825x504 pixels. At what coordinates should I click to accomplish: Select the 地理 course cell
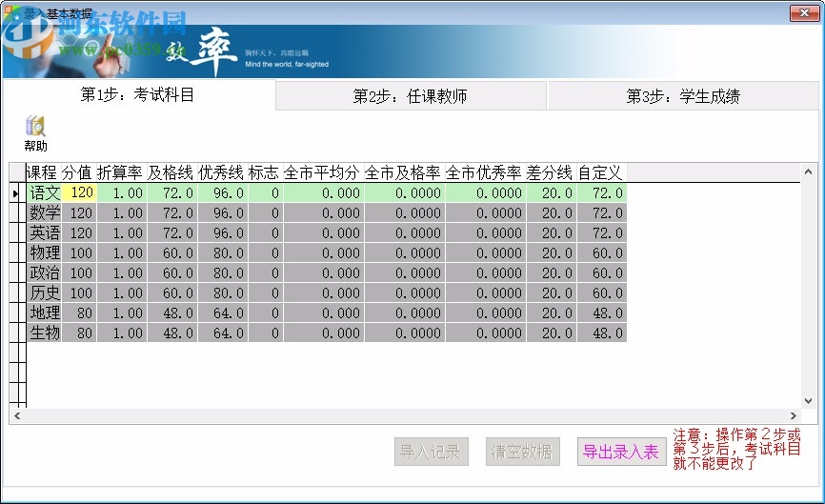pos(44,312)
